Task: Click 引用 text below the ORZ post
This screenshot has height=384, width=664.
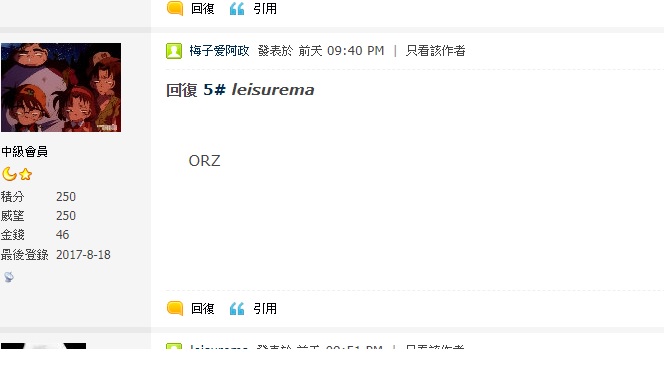Action: [x=265, y=309]
